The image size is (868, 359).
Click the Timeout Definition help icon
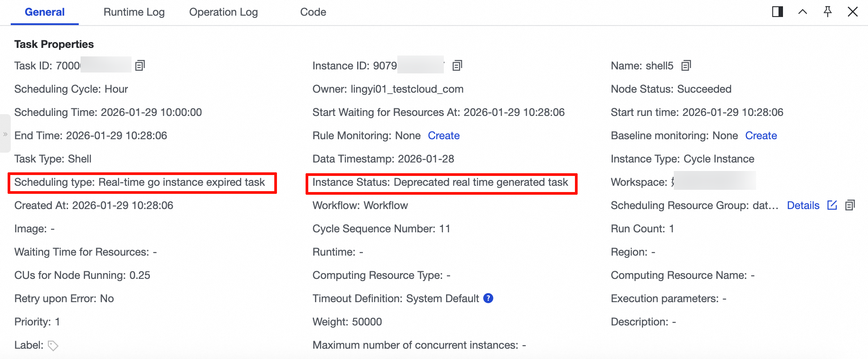click(489, 298)
